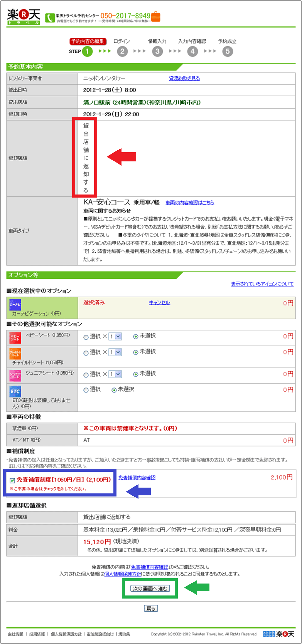
Task: Click the step 4 circle
Action: pyautogui.click(x=192, y=51)
